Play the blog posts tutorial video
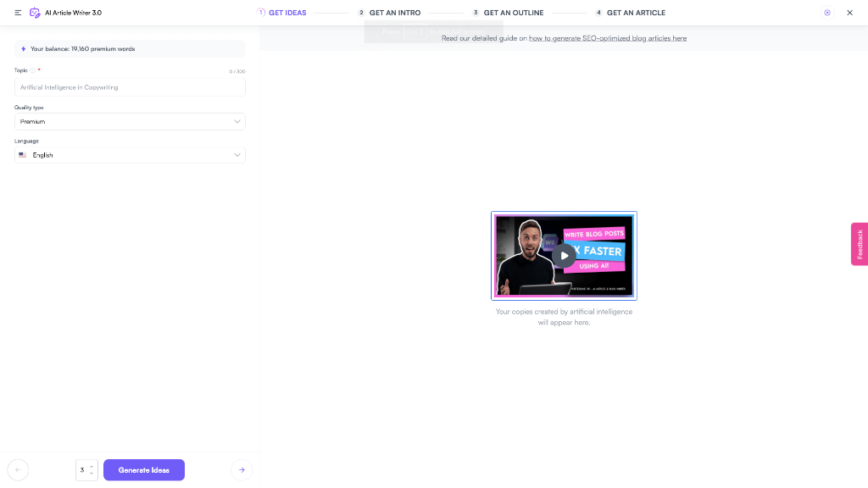Image resolution: width=868 pixels, height=488 pixels. coord(564,256)
